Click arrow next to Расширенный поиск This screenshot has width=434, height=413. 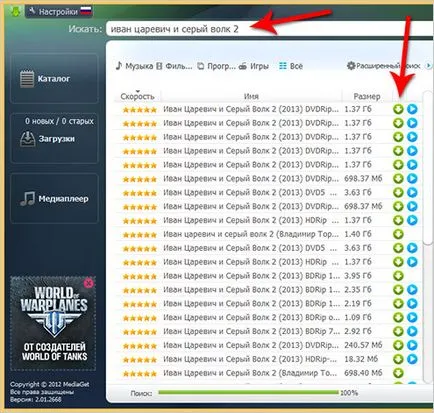(x=429, y=66)
